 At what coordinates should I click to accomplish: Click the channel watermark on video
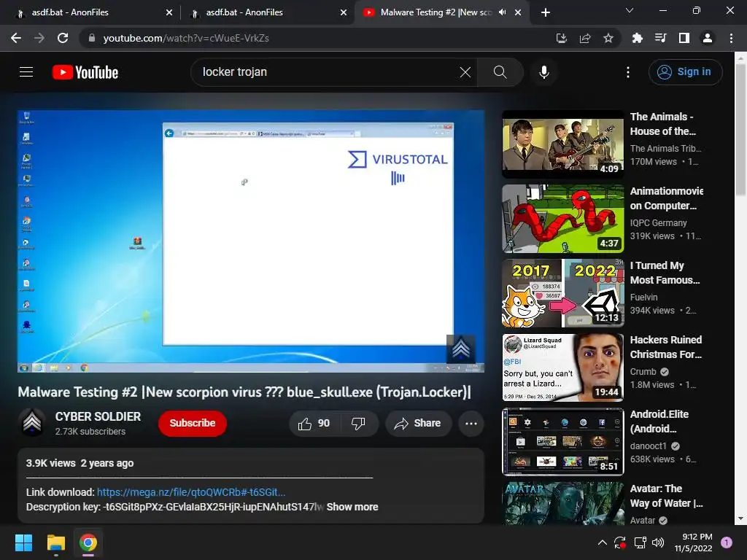coord(461,349)
